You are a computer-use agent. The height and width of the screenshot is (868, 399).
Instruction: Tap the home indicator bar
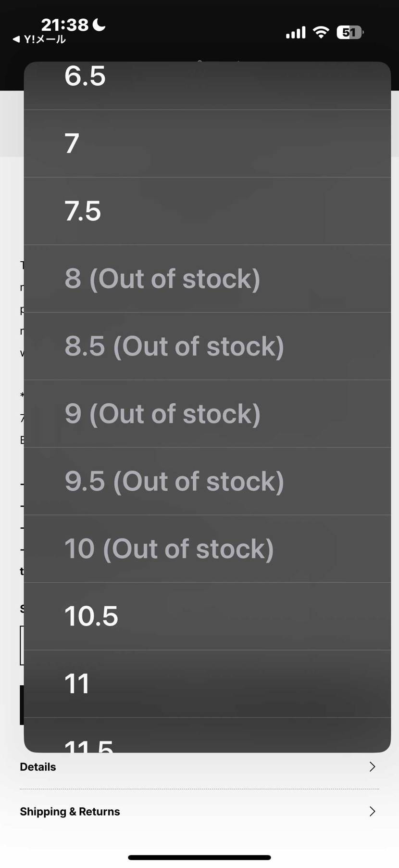199,857
